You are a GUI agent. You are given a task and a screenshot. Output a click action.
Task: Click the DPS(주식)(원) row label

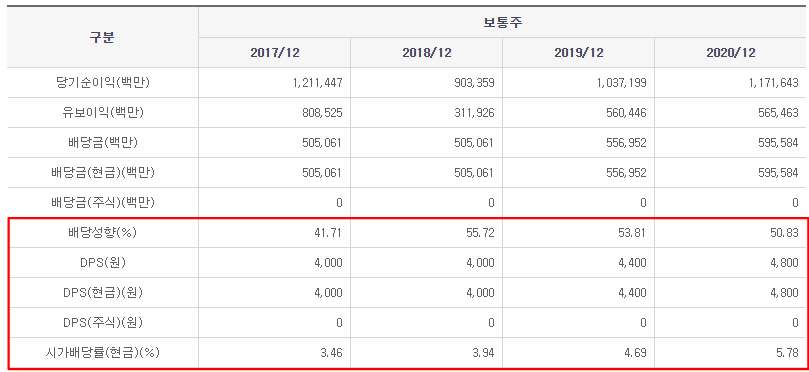coord(103,323)
